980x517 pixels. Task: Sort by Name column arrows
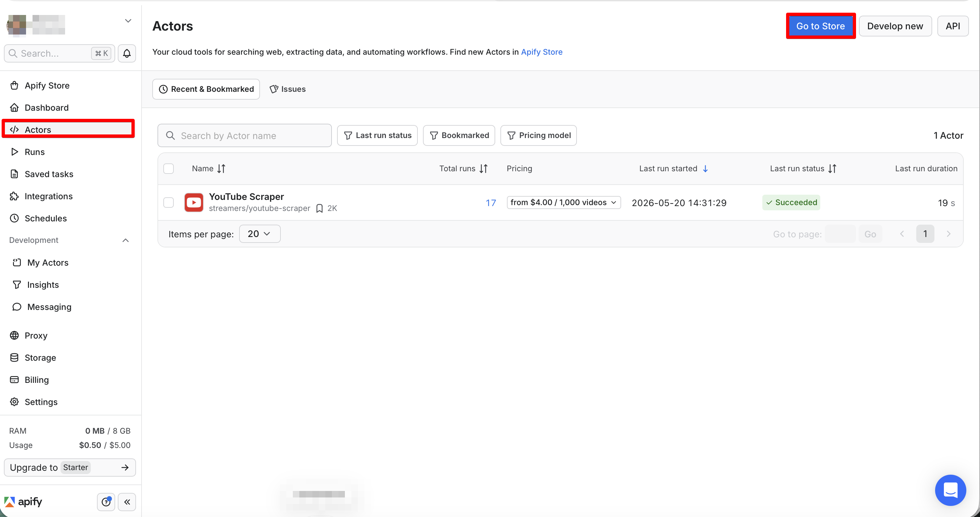coord(222,169)
